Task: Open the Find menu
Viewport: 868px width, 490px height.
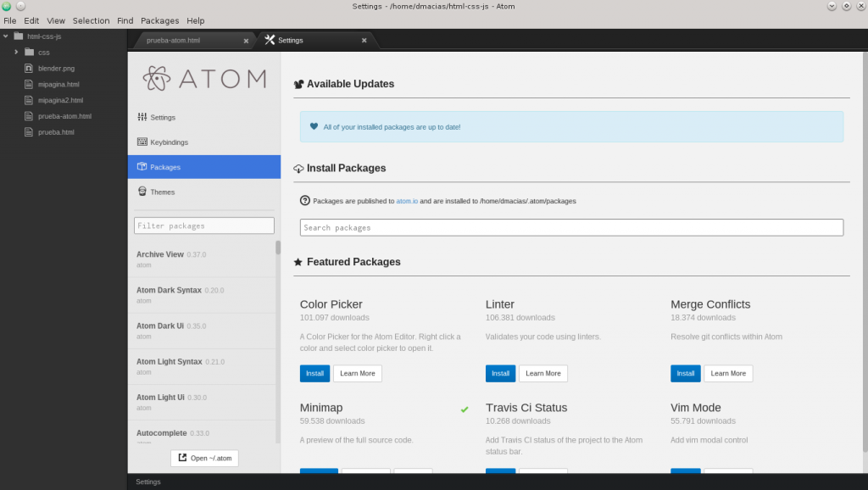Action: pyautogui.click(x=125, y=20)
